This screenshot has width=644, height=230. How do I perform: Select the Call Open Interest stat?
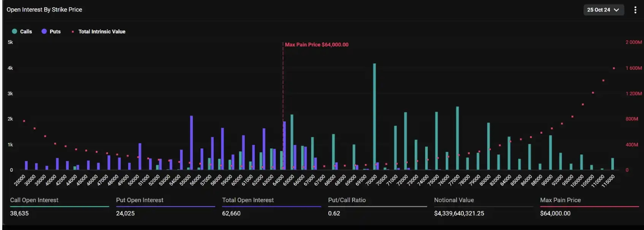coord(34,200)
